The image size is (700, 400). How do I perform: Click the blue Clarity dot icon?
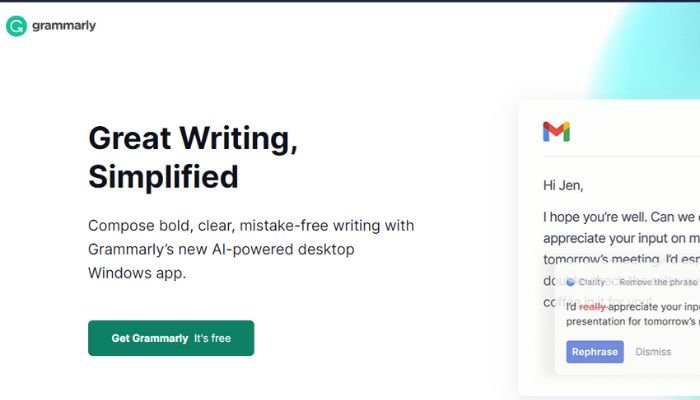[x=570, y=282]
